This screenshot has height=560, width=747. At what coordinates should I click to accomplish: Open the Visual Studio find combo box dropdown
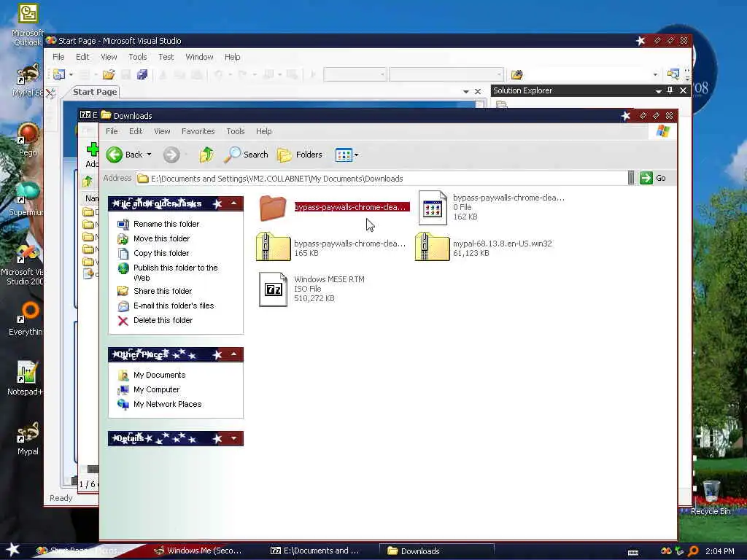pyautogui.click(x=655, y=74)
